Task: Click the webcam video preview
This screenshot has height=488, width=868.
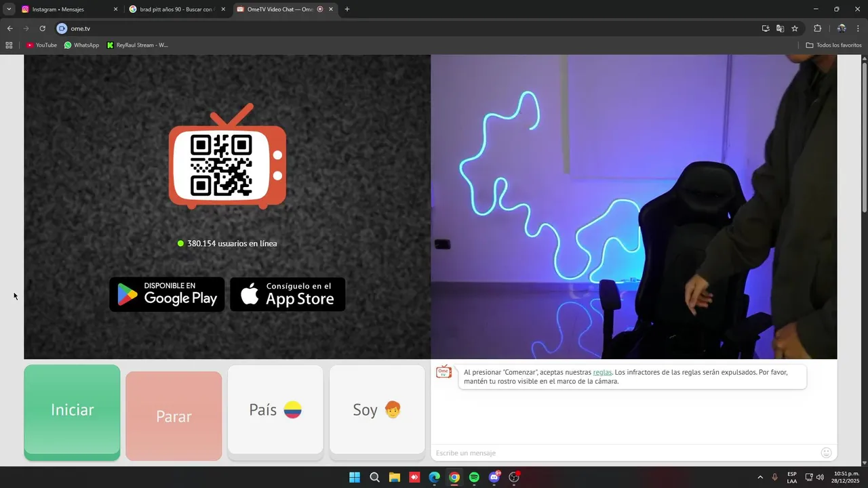Action: coord(633,207)
